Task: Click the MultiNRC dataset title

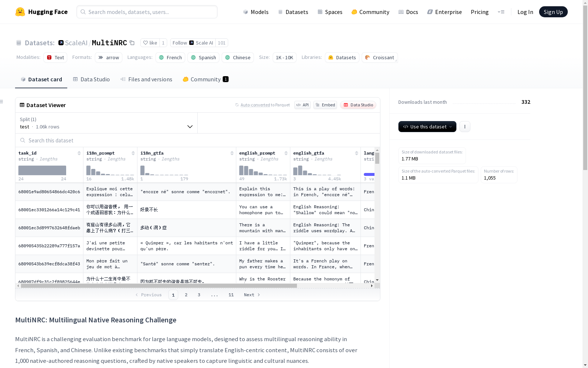Action: 110,43
